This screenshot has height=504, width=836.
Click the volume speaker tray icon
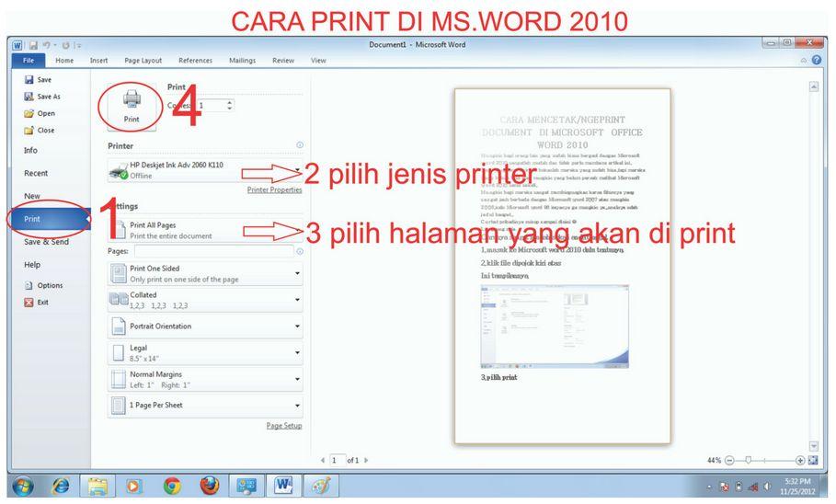point(767,487)
